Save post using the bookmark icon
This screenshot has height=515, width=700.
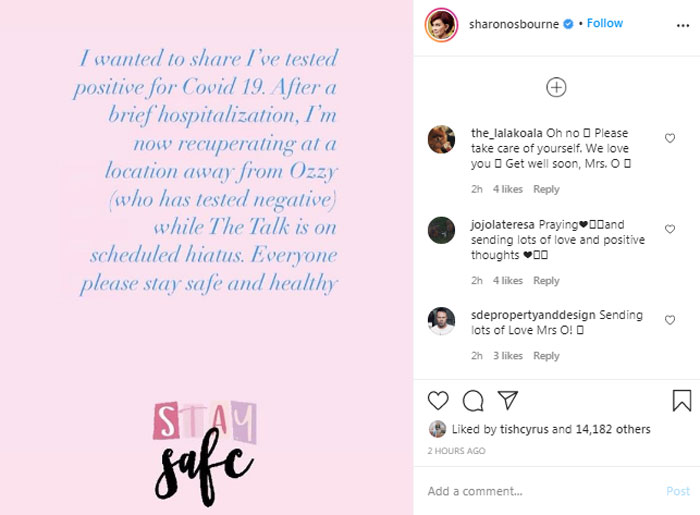(x=681, y=401)
